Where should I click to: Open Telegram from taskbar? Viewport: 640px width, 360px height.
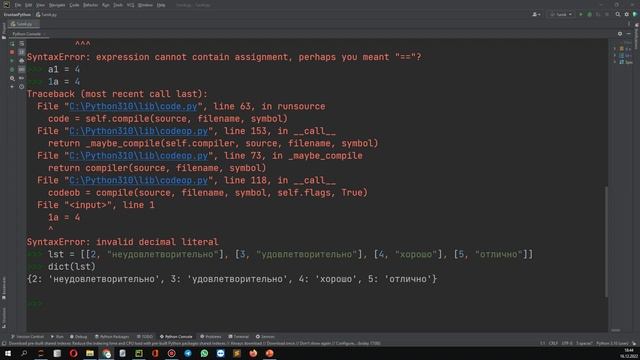[188, 353]
